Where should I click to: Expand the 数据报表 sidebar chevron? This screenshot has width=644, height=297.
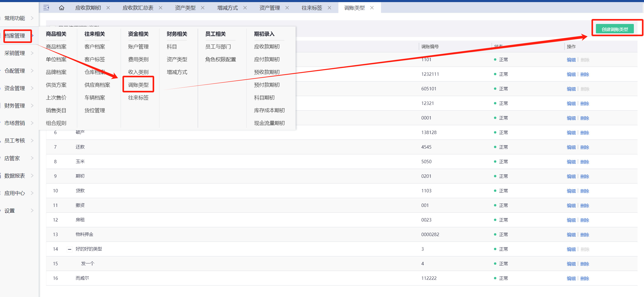click(32, 176)
